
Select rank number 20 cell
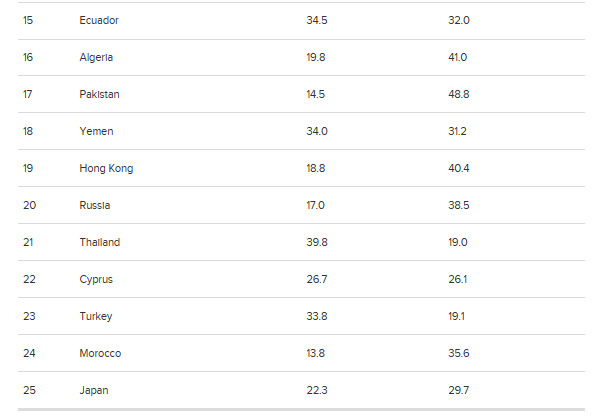click(x=29, y=205)
